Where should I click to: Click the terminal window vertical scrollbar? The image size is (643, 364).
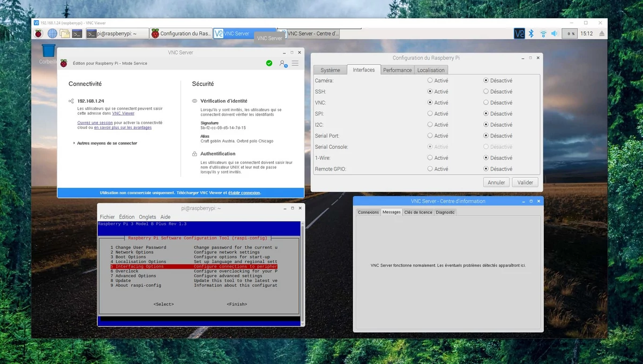click(x=302, y=273)
